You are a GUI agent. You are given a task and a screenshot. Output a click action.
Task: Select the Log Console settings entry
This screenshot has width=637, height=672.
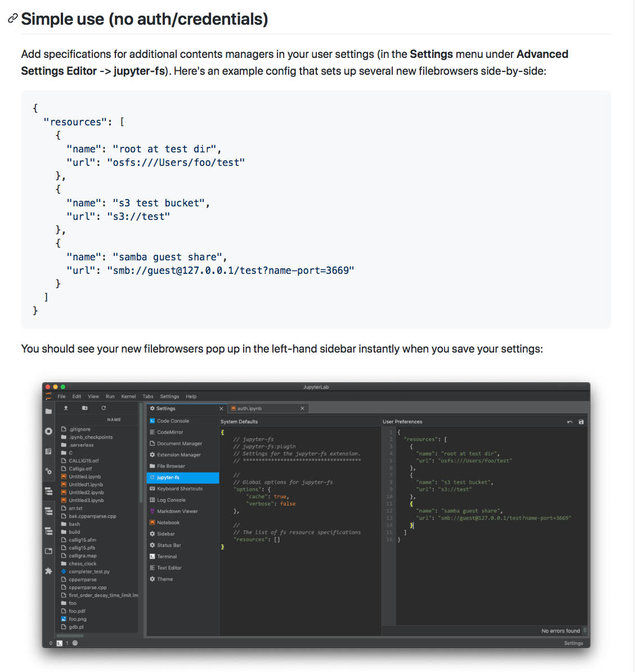click(x=183, y=500)
